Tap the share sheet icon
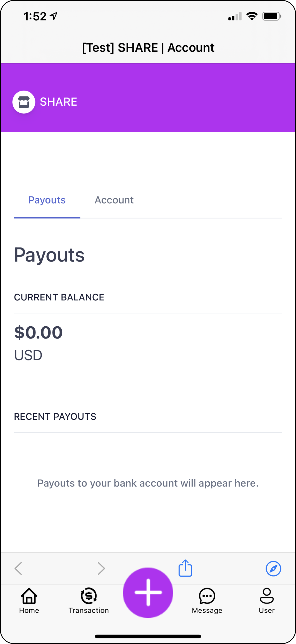Image resolution: width=296 pixels, height=644 pixels. (x=185, y=568)
